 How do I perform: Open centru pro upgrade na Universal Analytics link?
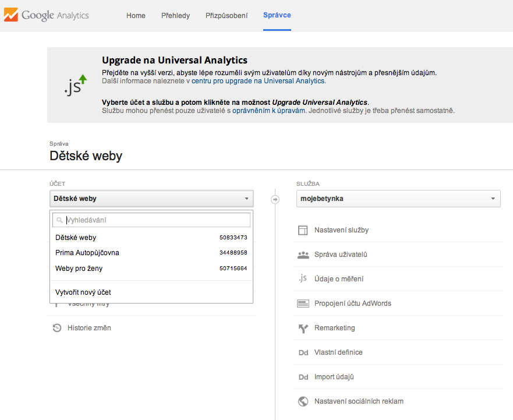(x=258, y=81)
